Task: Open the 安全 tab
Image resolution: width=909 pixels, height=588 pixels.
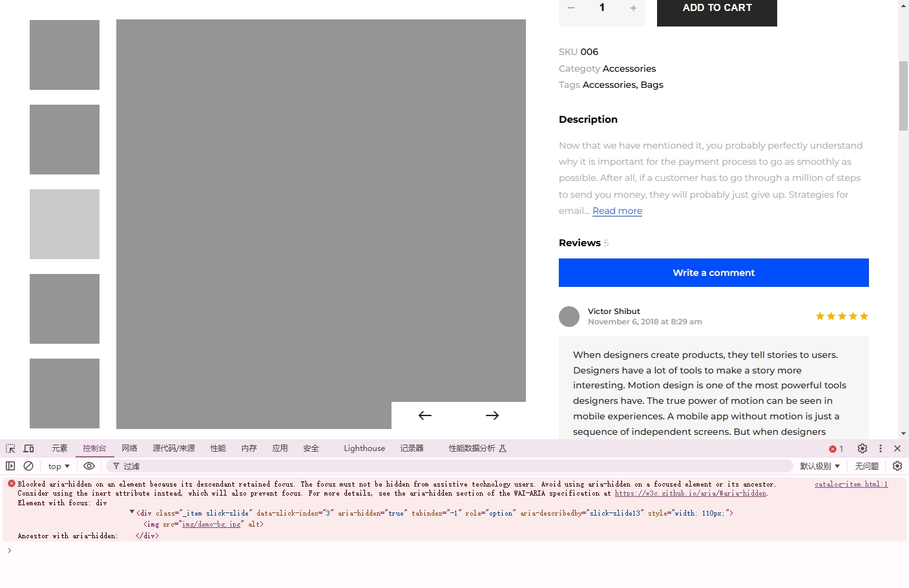Action: coord(311,448)
